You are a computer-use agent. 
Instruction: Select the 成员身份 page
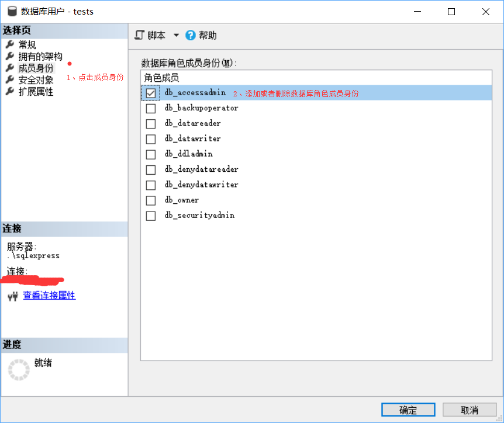click(36, 68)
